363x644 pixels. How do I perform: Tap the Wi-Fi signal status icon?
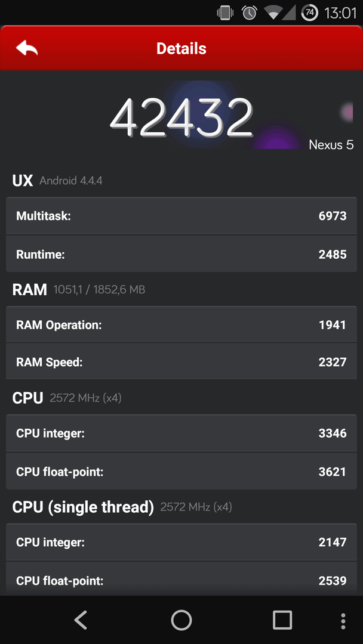click(280, 13)
